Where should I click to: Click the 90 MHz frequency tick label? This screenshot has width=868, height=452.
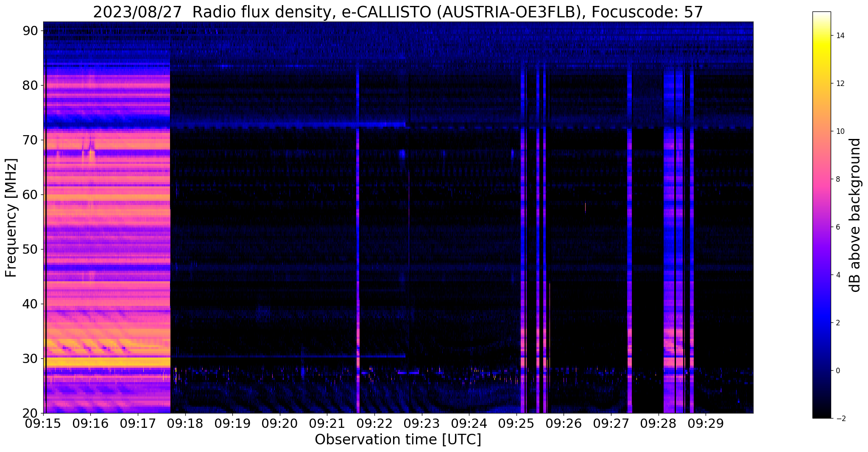pyautogui.click(x=30, y=31)
